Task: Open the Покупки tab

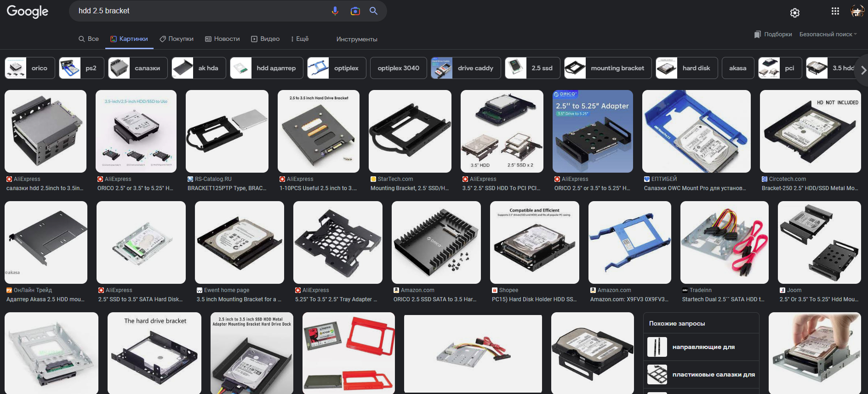Action: [x=177, y=39]
